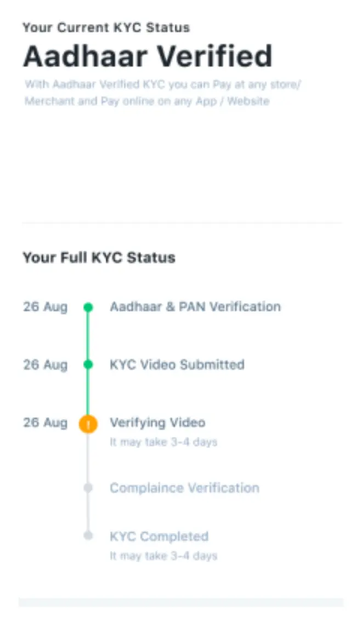Click the green Aadhaar & PAN Verification dot
This screenshot has height=644, width=362.
pos(88,307)
